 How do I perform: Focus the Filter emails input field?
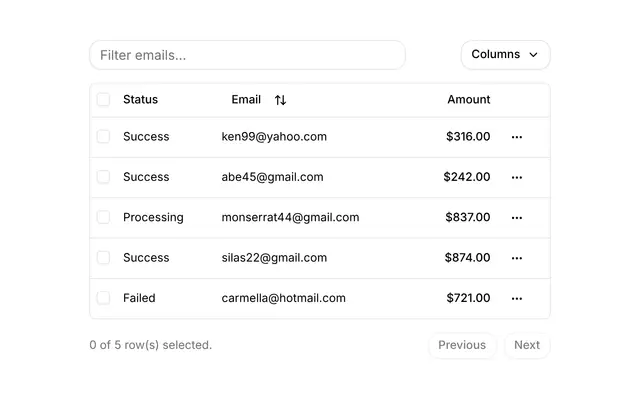(x=247, y=55)
